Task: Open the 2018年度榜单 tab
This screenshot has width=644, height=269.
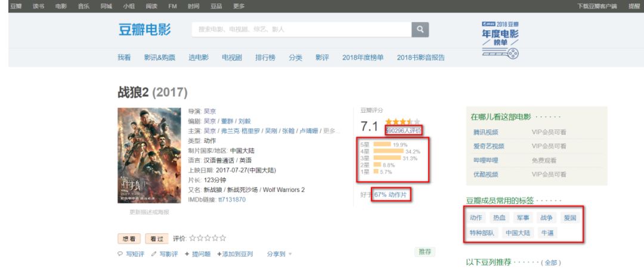Action: (363, 57)
